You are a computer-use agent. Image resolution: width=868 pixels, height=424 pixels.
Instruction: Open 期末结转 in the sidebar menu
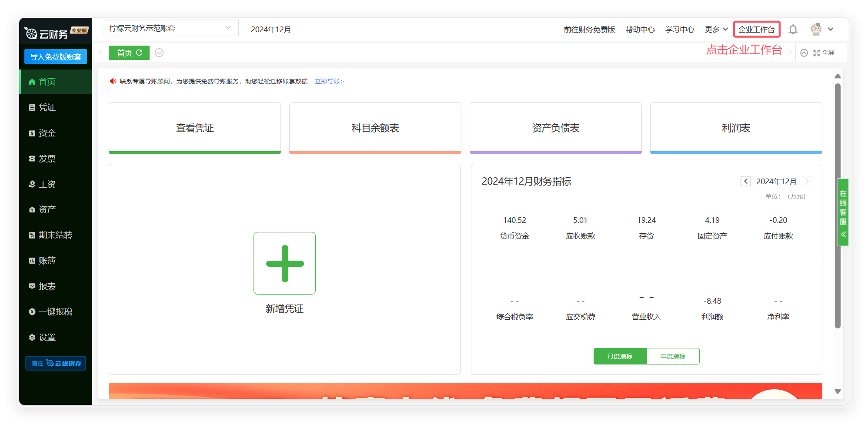click(55, 235)
